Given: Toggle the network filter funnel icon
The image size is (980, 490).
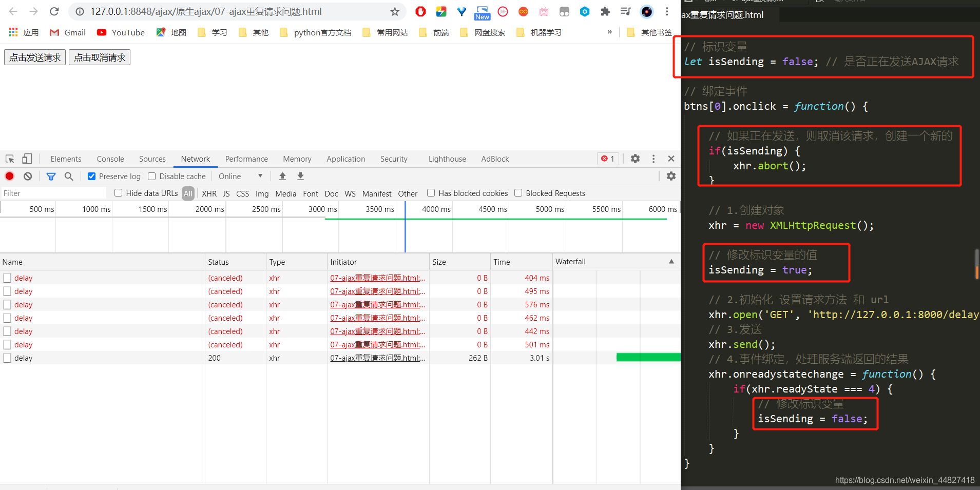Looking at the screenshot, I should (51, 176).
